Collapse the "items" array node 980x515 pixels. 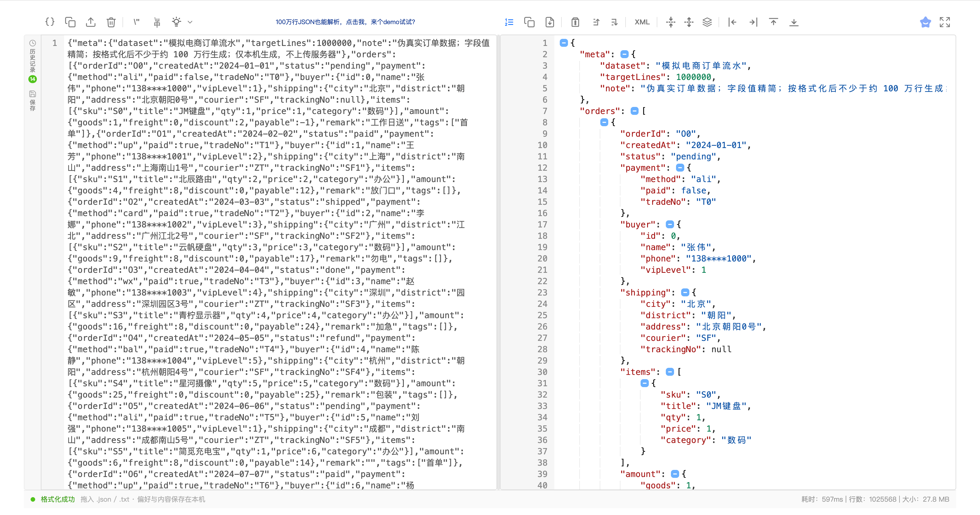point(670,372)
